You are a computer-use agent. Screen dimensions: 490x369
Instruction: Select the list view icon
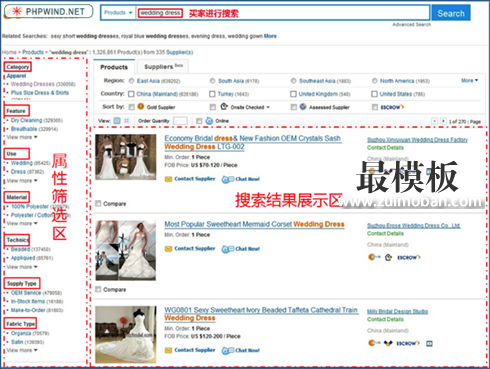(117, 121)
